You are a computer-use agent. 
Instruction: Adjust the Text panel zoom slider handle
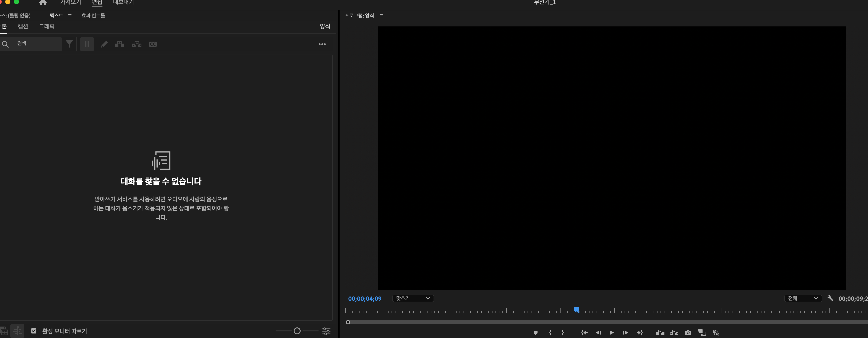[x=297, y=331]
